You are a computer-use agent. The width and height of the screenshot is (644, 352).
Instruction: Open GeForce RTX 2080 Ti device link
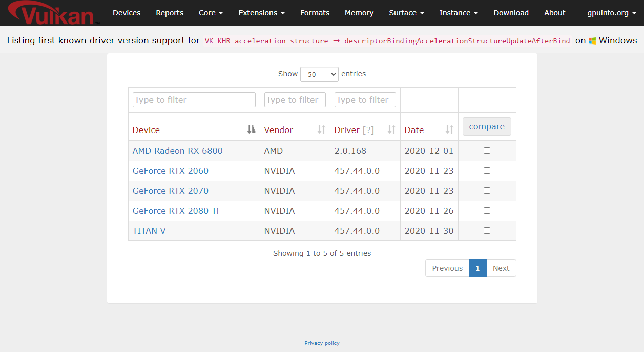click(176, 211)
